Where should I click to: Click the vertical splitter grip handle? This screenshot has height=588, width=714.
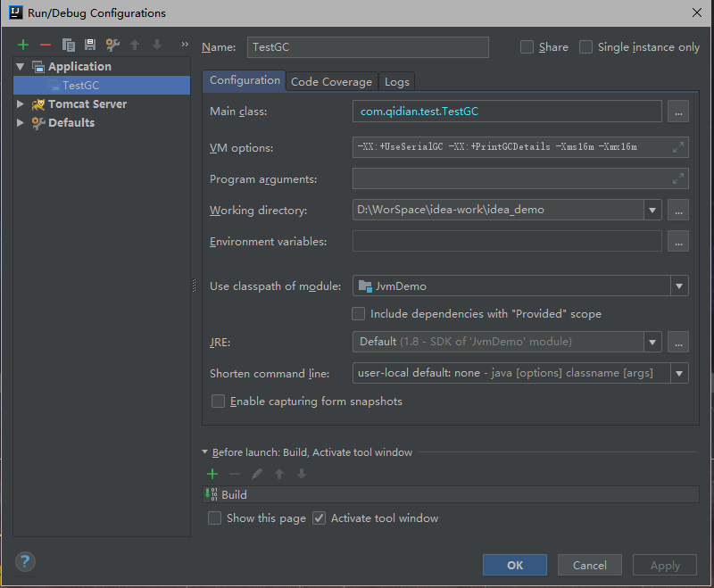[194, 286]
